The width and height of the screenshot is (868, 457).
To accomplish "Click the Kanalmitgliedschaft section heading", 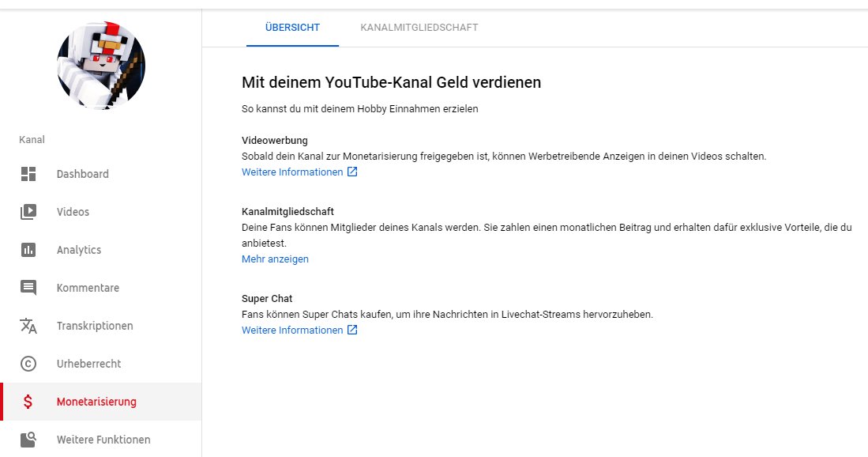I will (287, 212).
